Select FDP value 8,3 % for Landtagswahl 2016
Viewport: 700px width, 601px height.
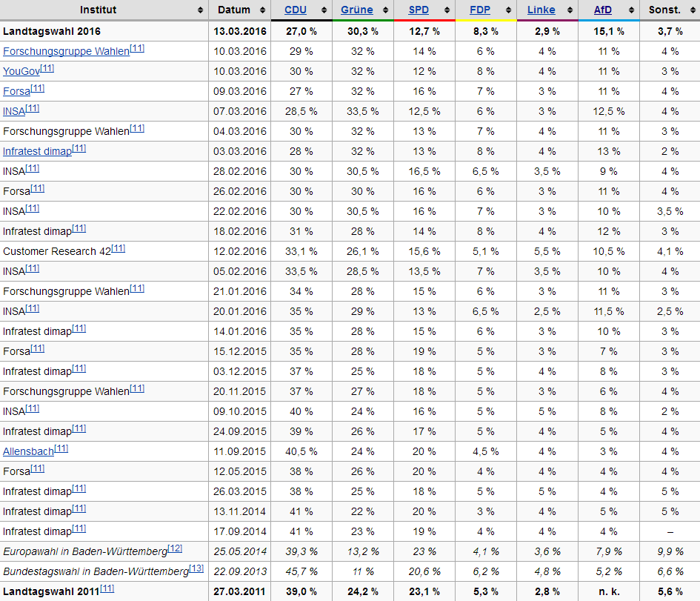click(x=486, y=32)
